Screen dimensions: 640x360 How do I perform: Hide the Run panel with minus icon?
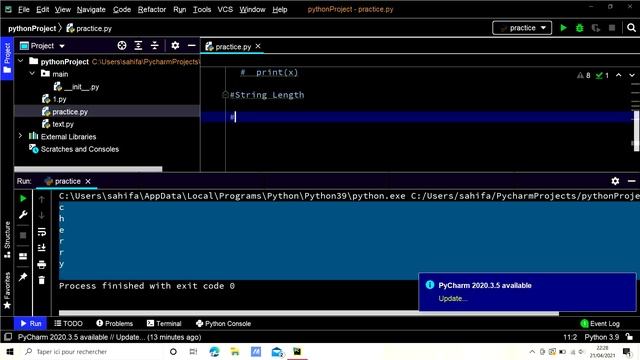(631, 181)
